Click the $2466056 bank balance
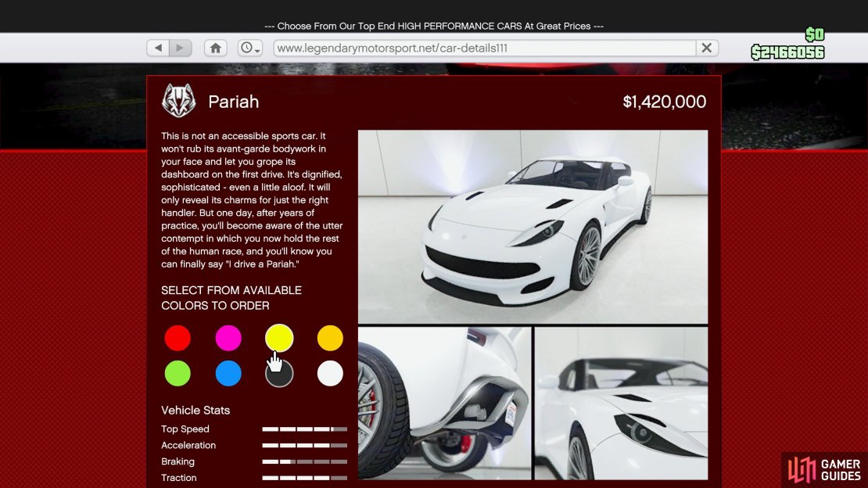The width and height of the screenshot is (868, 488). tap(787, 52)
